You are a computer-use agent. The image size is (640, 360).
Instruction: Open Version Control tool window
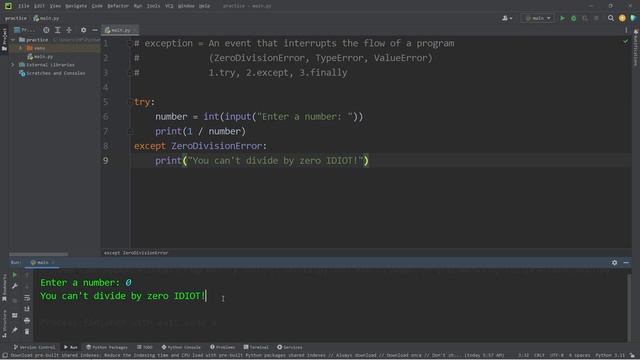click(x=34, y=347)
